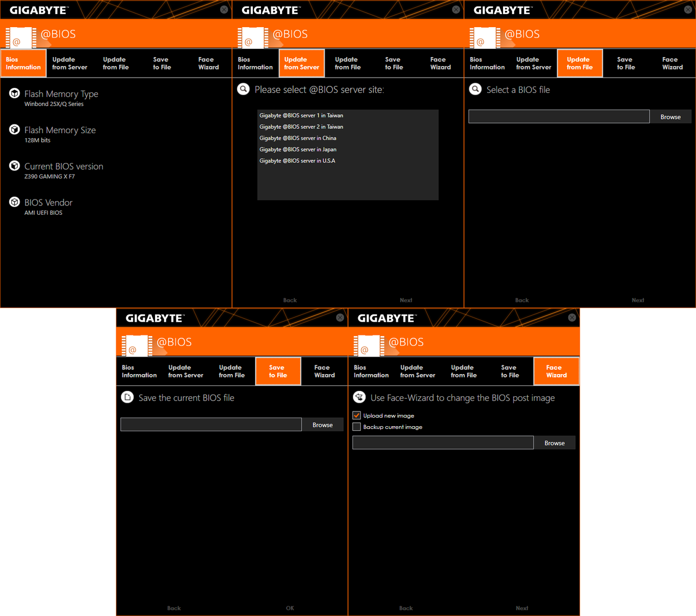Viewport: 696px width, 616px height.
Task: Click Browse below the 'Backup current image' checkbox
Action: (x=555, y=443)
